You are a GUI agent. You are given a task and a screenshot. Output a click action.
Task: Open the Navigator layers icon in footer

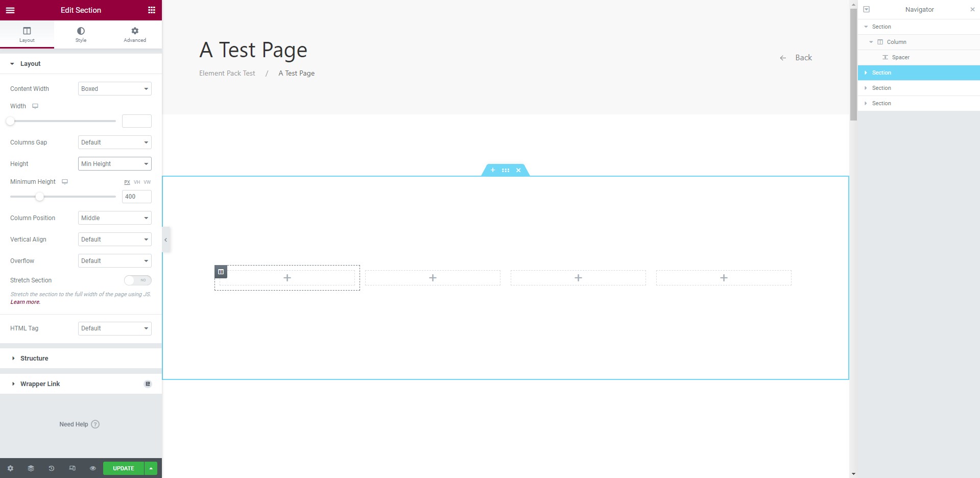coord(31,468)
